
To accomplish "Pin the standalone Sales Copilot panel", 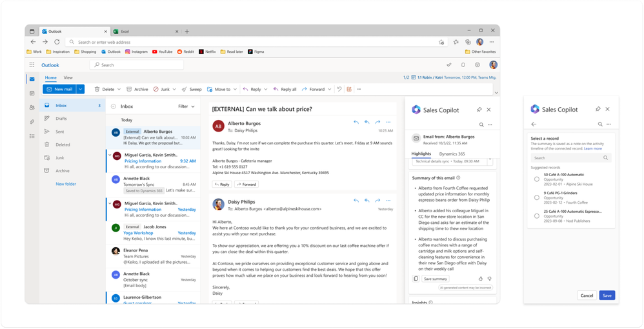I will tap(598, 109).
